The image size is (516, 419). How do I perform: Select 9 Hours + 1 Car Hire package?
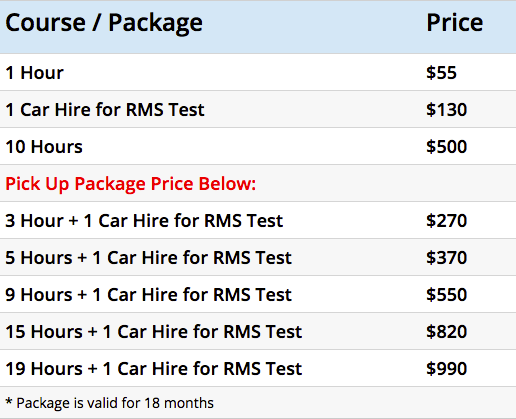tap(149, 295)
